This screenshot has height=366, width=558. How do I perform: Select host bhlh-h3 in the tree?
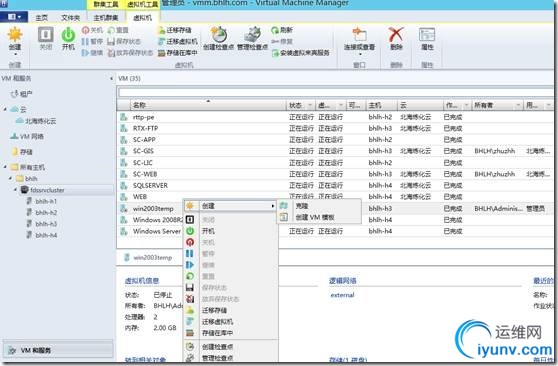42,224
